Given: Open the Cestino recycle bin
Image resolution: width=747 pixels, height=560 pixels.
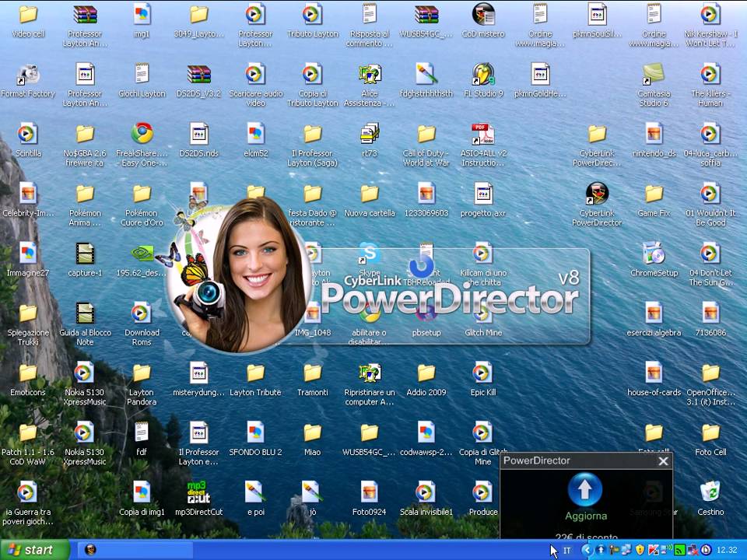Looking at the screenshot, I should click(710, 492).
